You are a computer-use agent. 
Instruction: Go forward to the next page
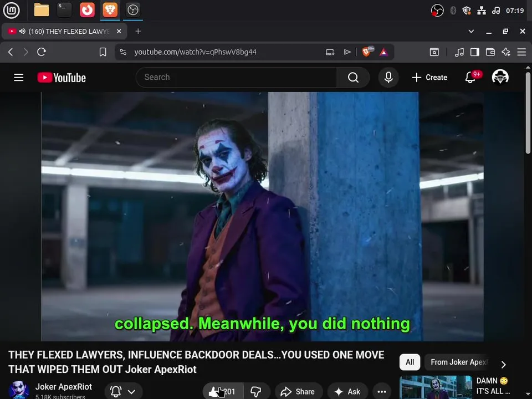(x=26, y=52)
